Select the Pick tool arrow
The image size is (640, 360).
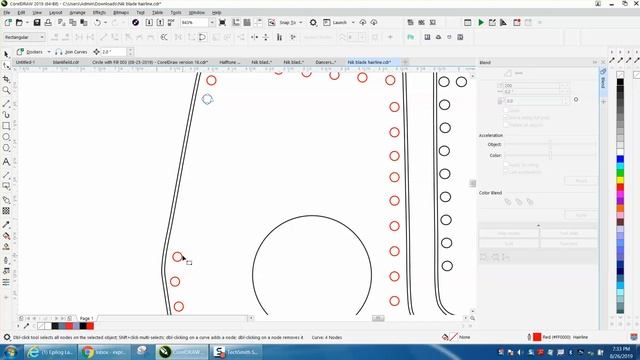(6, 54)
